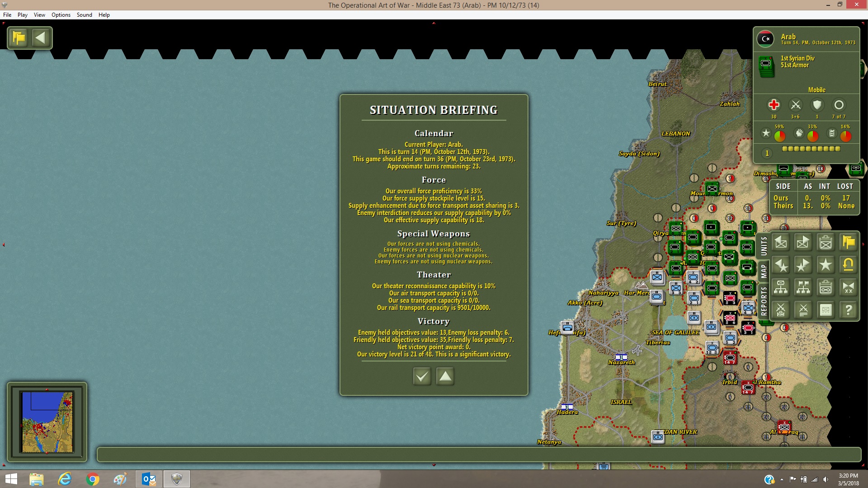Viewport: 868px width, 488px height.
Task: Open the Options menu
Action: (61, 15)
